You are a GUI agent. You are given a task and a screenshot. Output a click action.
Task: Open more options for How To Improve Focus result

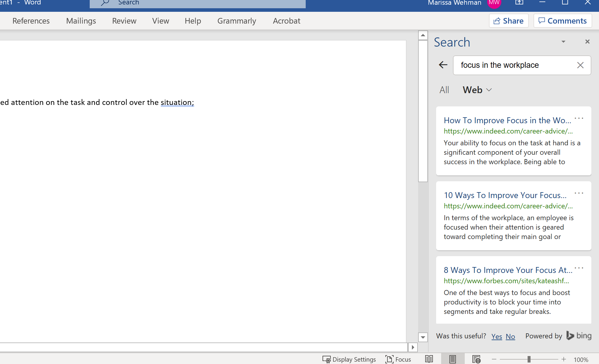click(579, 118)
